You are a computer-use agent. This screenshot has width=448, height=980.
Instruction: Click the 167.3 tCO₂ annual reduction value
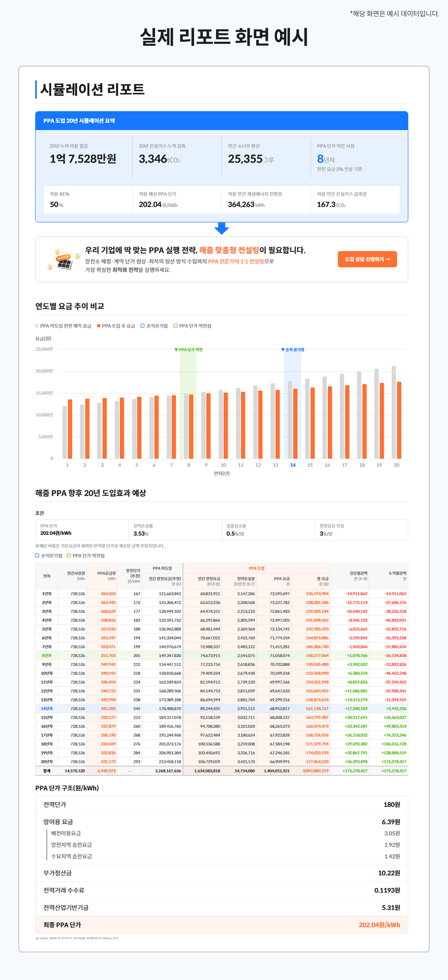332,204
